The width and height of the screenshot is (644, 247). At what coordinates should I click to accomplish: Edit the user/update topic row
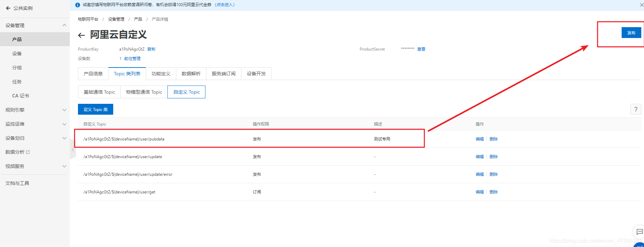tap(480, 157)
